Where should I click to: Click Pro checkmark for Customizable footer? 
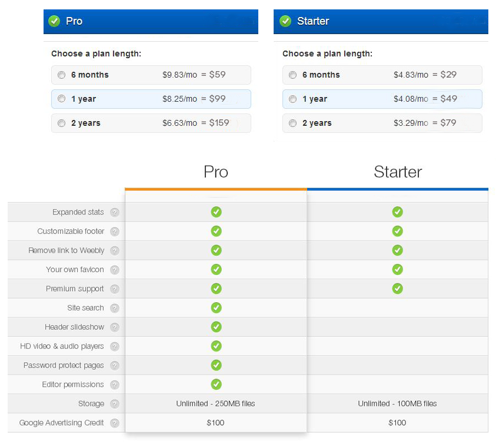[x=217, y=231]
